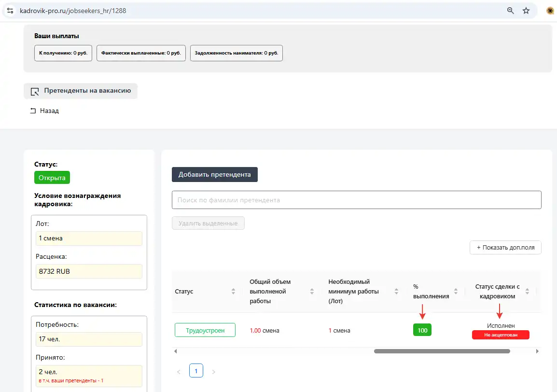Image resolution: width=557 pixels, height=392 pixels.
Task: Click the browser extension icon at top right
Action: pyautogui.click(x=550, y=11)
